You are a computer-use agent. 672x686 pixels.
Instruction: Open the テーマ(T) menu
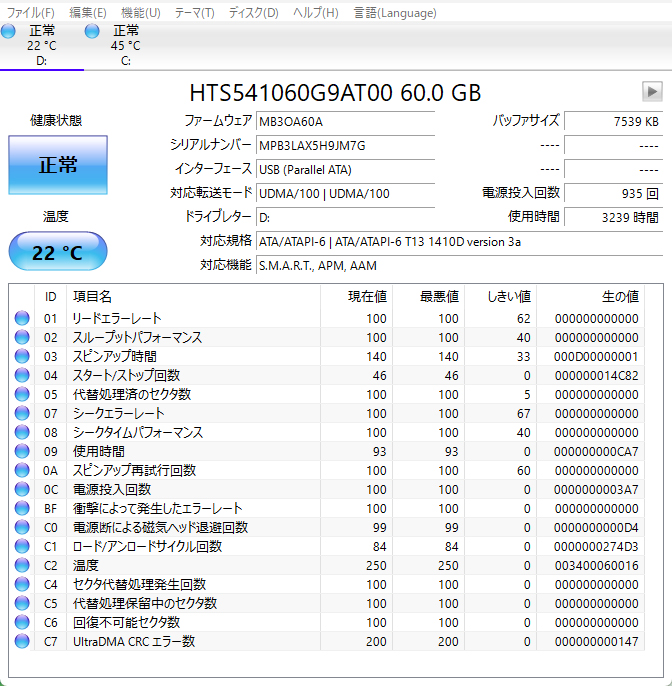point(194,13)
